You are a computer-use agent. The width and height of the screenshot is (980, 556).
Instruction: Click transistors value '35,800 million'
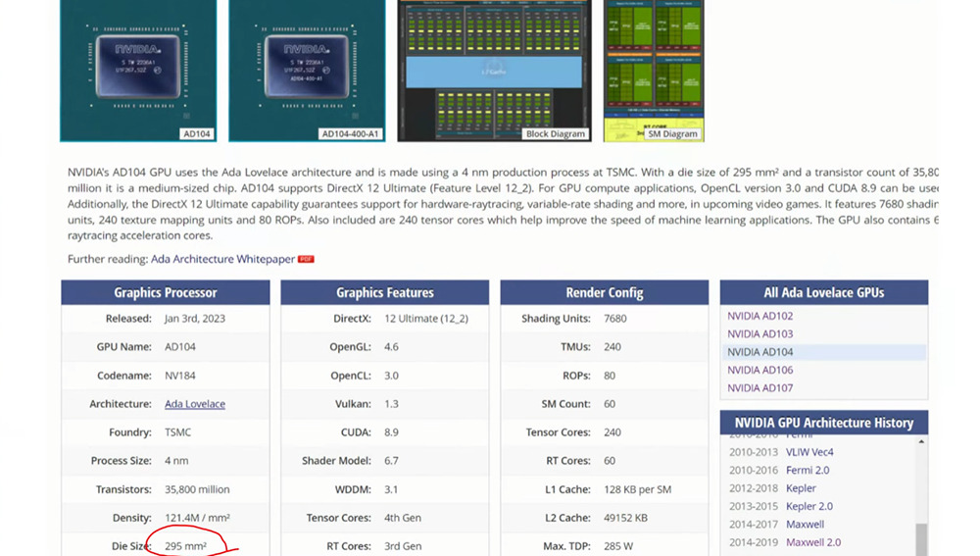pos(197,489)
